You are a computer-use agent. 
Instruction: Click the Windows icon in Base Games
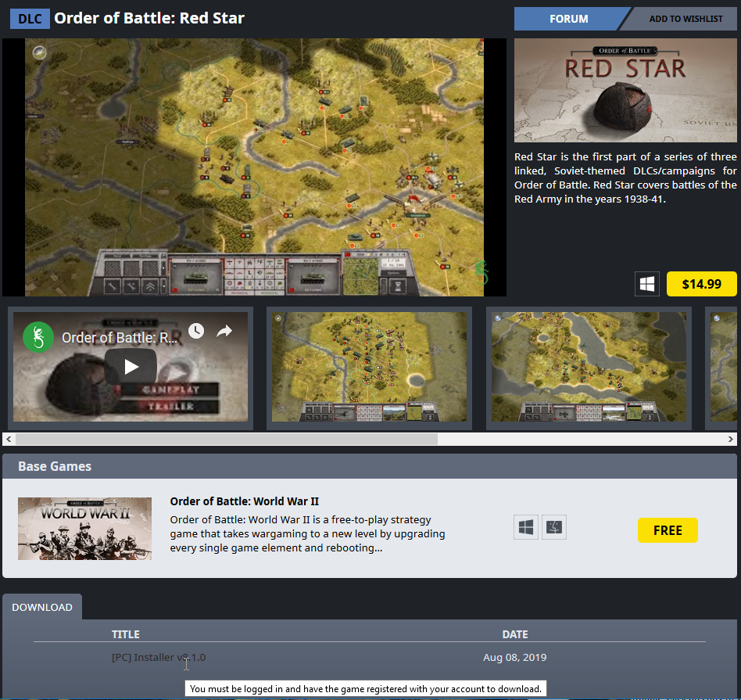pyautogui.click(x=526, y=528)
